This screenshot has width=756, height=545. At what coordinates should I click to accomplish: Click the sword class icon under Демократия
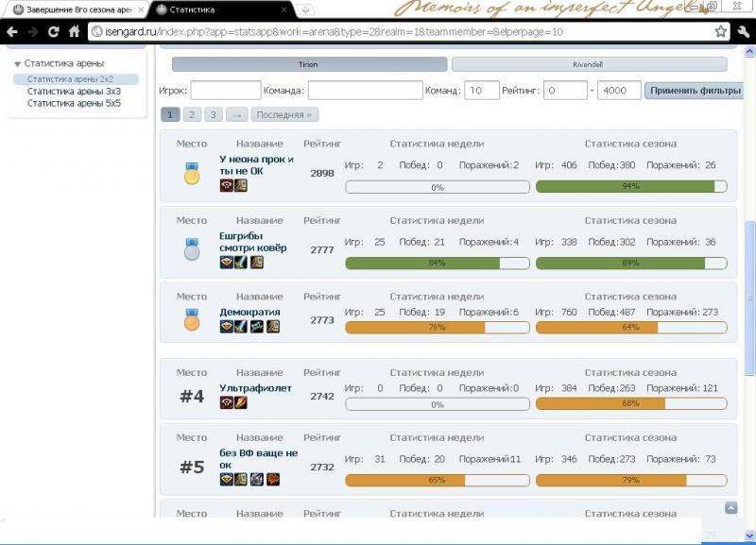click(x=241, y=326)
